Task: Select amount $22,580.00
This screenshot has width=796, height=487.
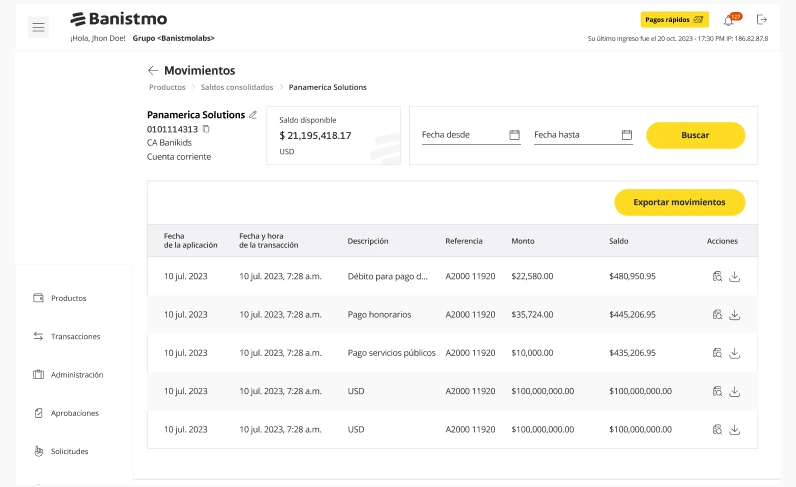Action: click(532, 276)
